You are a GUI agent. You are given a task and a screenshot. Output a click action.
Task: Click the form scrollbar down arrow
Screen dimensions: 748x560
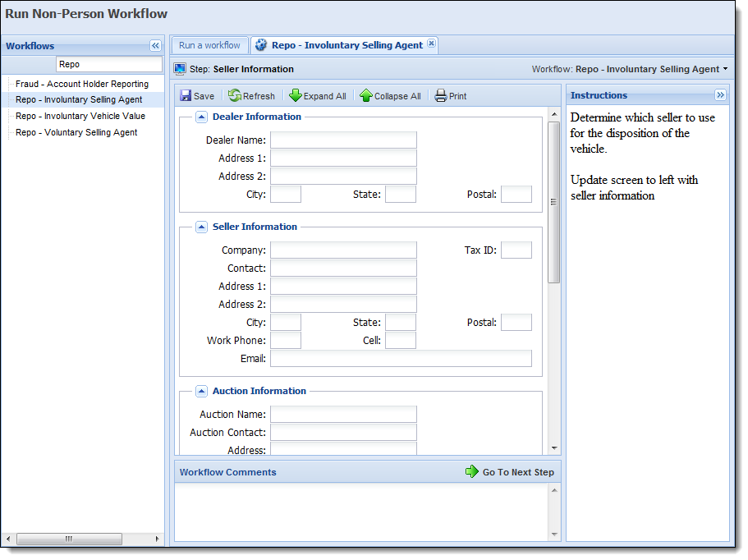(554, 448)
